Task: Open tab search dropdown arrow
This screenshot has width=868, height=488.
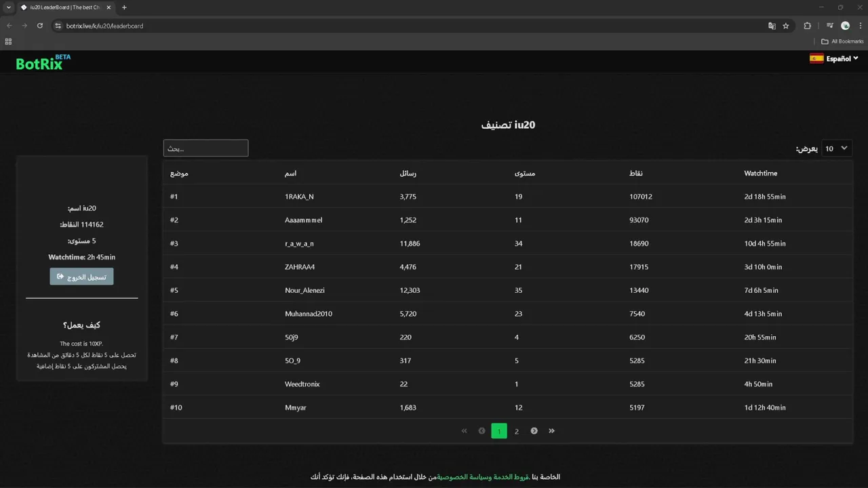Action: point(8,7)
